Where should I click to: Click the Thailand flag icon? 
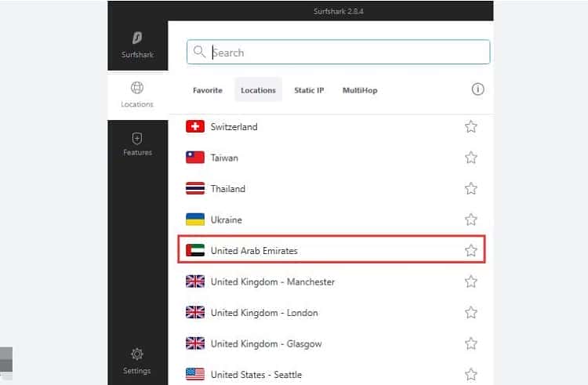195,188
